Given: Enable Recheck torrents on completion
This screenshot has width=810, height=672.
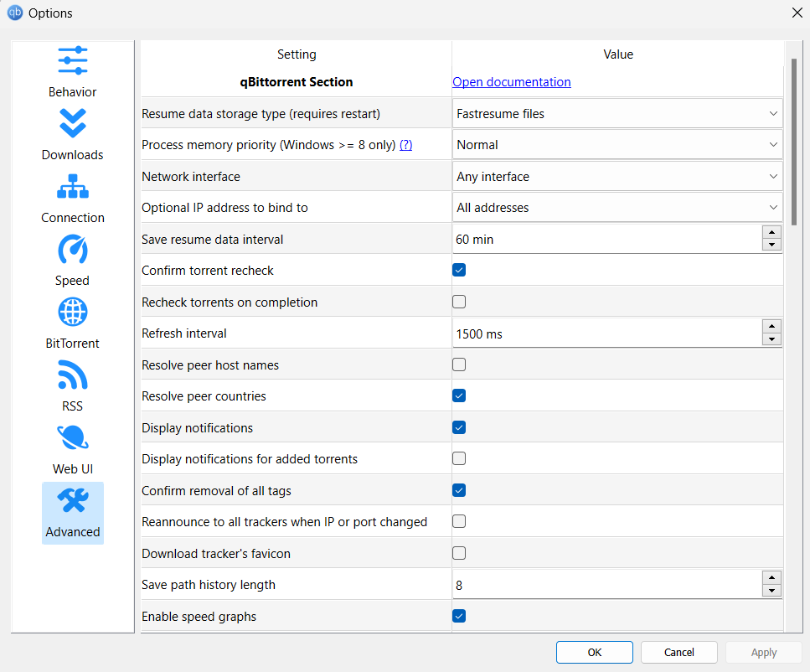Looking at the screenshot, I should point(458,301).
